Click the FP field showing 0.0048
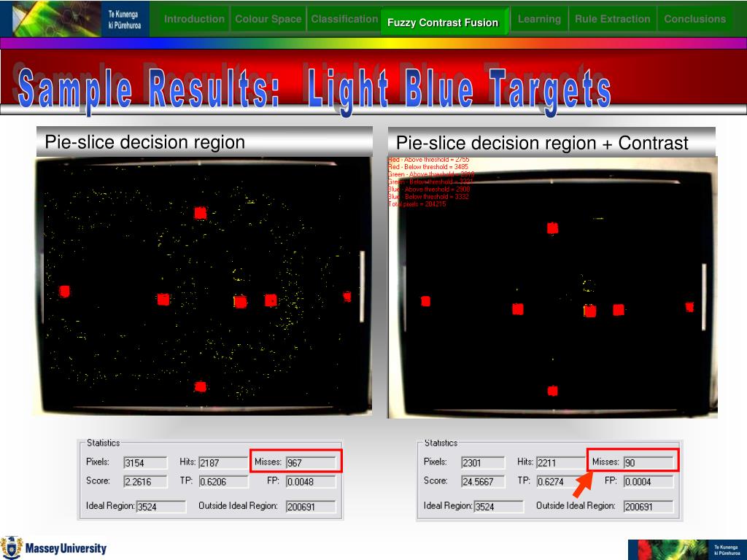This screenshot has width=747, height=560. tap(311, 481)
